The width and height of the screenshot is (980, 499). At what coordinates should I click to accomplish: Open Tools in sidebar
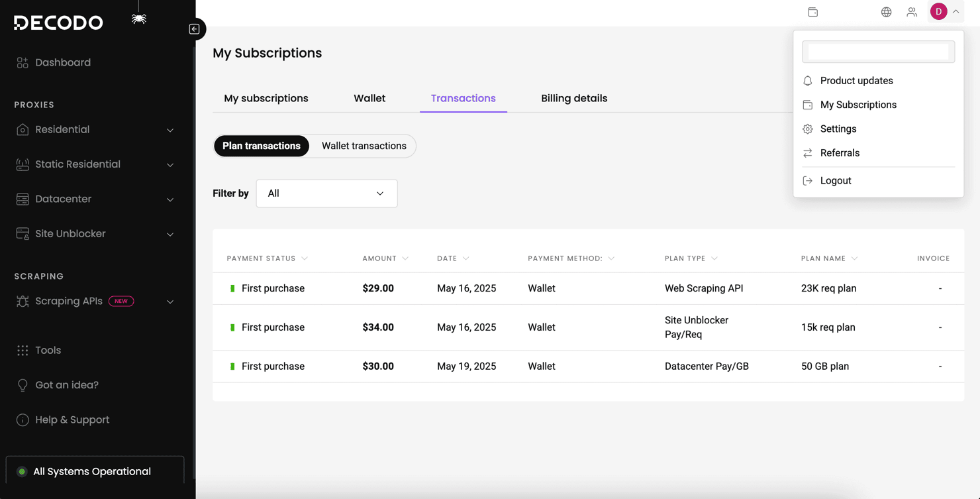(x=48, y=350)
